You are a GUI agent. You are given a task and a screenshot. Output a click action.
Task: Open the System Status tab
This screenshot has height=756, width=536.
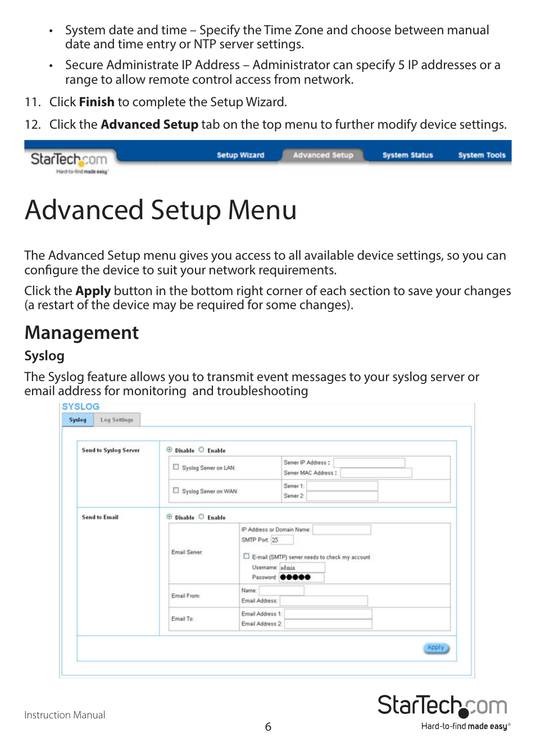(x=407, y=155)
